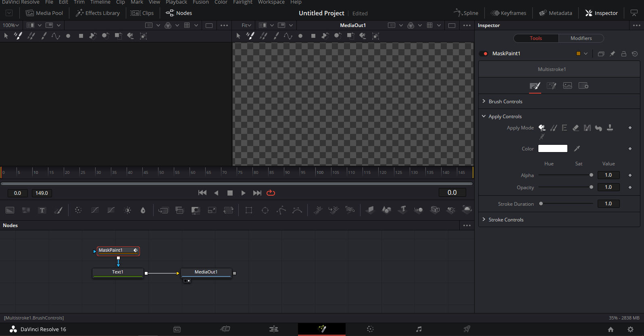Play forward in transport controls

pos(243,193)
